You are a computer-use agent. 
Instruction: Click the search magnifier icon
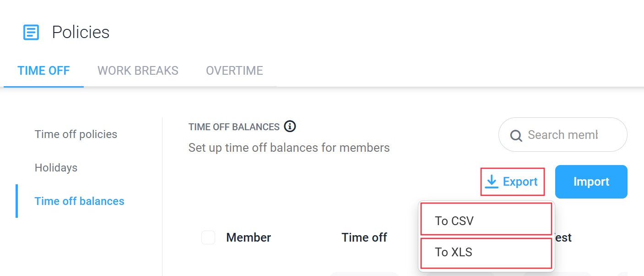pyautogui.click(x=516, y=136)
